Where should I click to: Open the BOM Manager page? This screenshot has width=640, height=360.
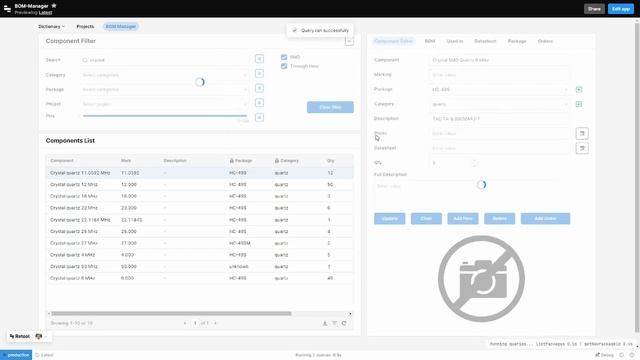point(121,27)
